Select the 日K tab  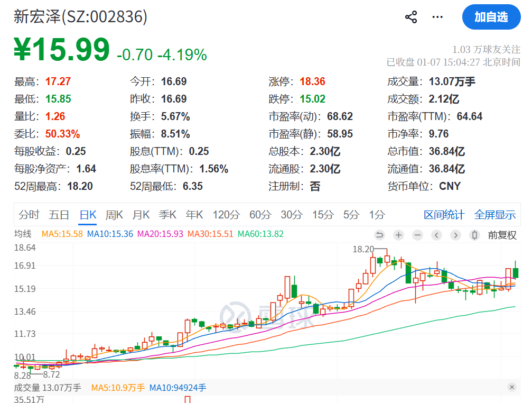tap(88, 215)
